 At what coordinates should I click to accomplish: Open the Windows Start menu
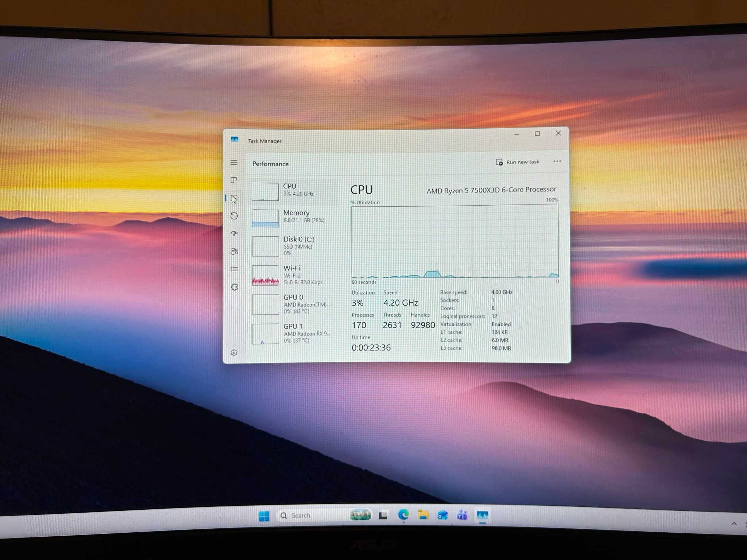click(x=264, y=516)
